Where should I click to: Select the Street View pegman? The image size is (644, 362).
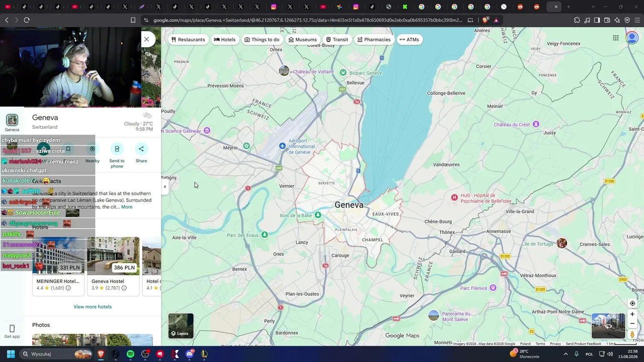[632, 334]
